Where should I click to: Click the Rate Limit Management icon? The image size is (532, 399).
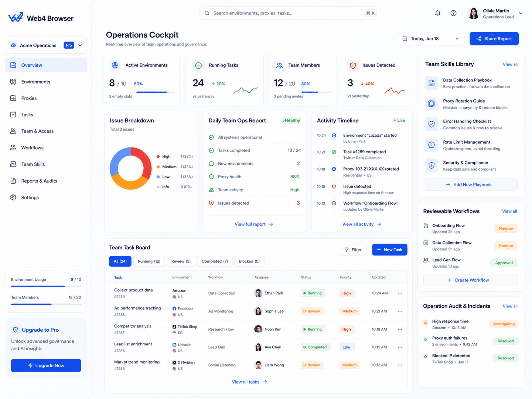(x=431, y=145)
